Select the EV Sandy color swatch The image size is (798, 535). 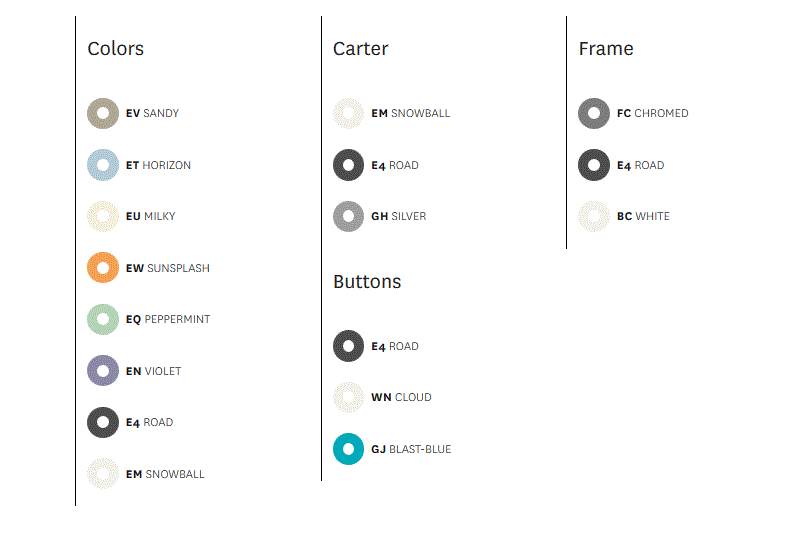pos(103,114)
